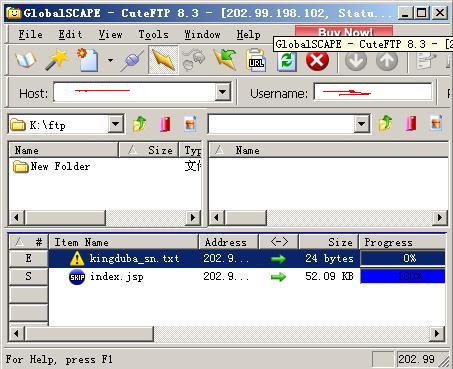Image resolution: width=453 pixels, height=369 pixels.
Task: Click the SKIP icon on index.jsp
Action: pos(77,277)
